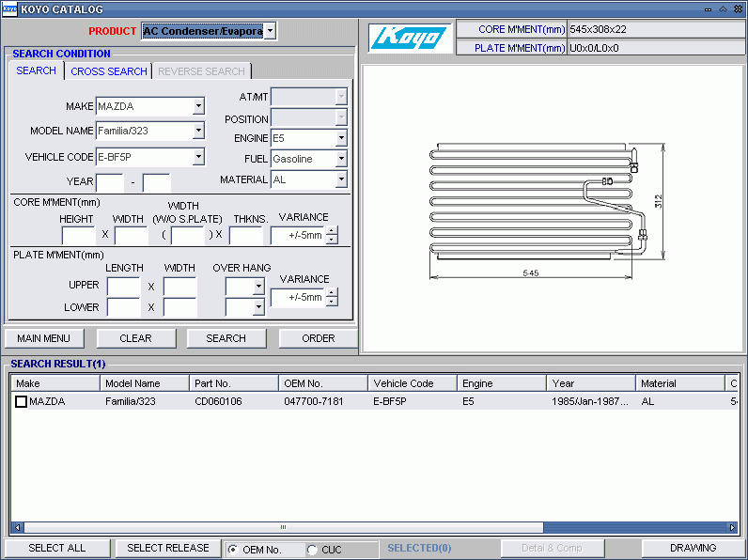Click the Vehicle Code column header
The height and width of the screenshot is (560, 748).
point(413,383)
